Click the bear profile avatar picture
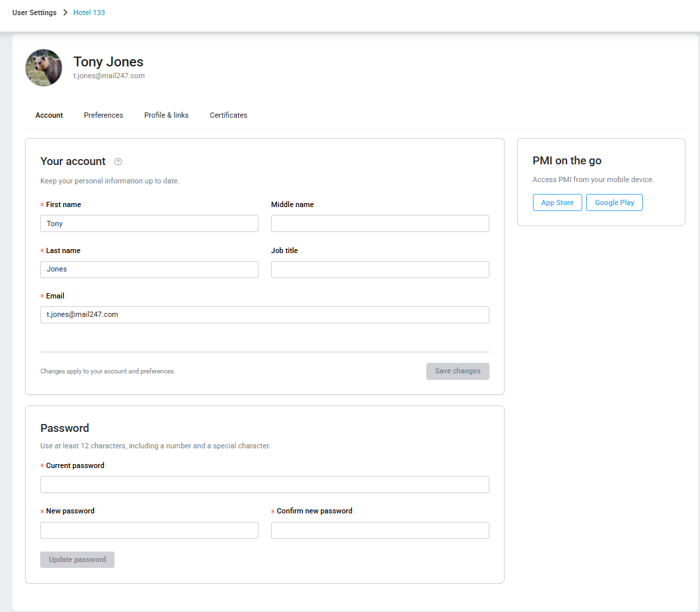 coord(43,68)
